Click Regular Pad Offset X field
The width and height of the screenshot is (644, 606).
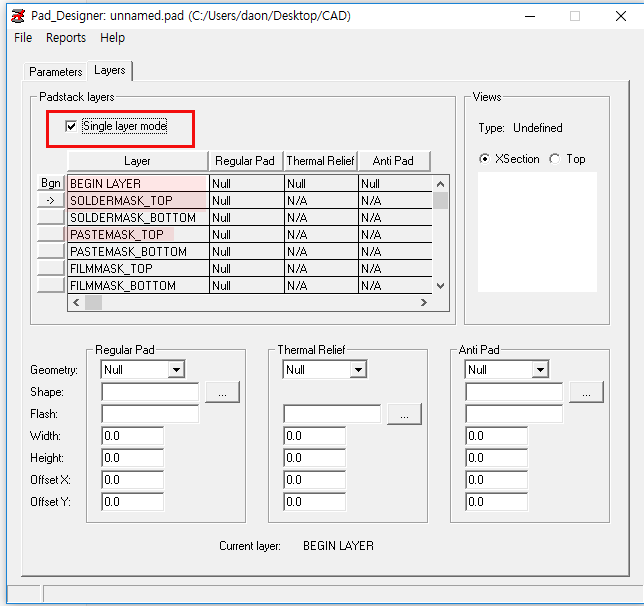click(132, 480)
